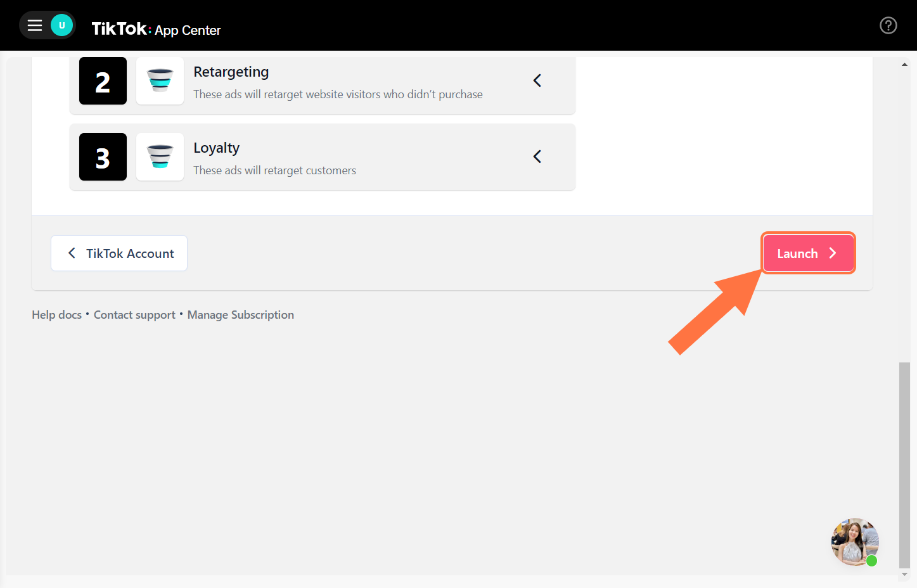Click the funnel icon beside Retargeting

(x=160, y=80)
